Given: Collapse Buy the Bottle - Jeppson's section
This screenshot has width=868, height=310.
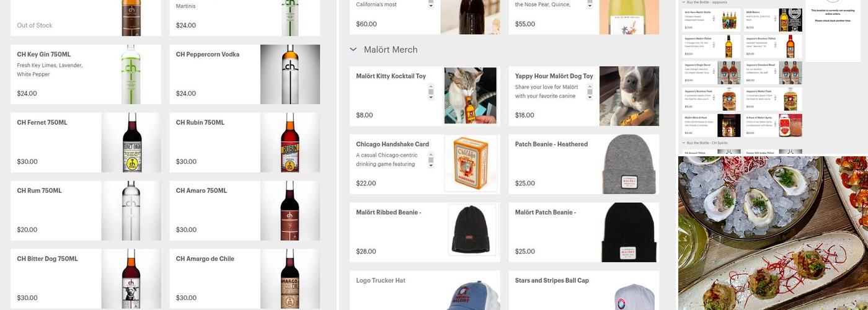Looking at the screenshot, I should (x=684, y=2).
